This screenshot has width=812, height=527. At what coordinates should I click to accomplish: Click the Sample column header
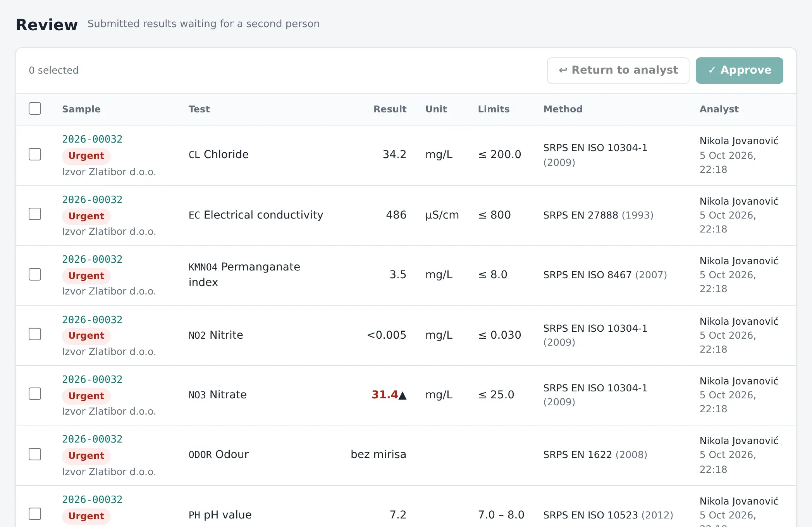81,109
